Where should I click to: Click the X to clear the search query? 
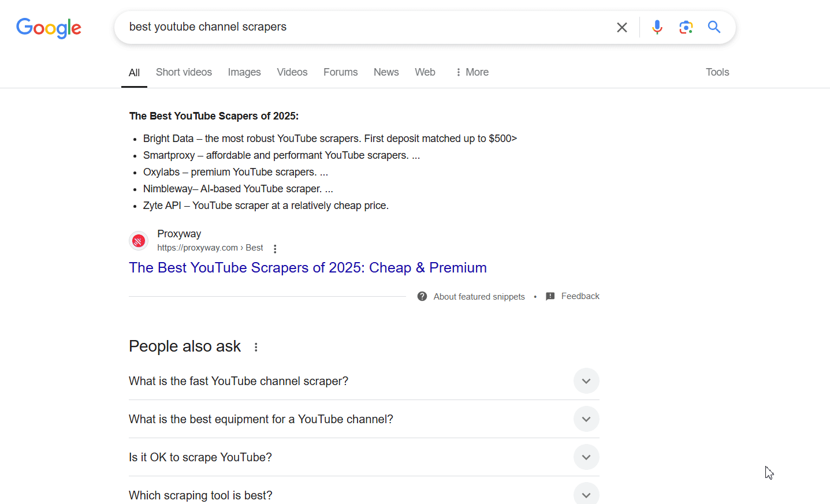pos(622,27)
